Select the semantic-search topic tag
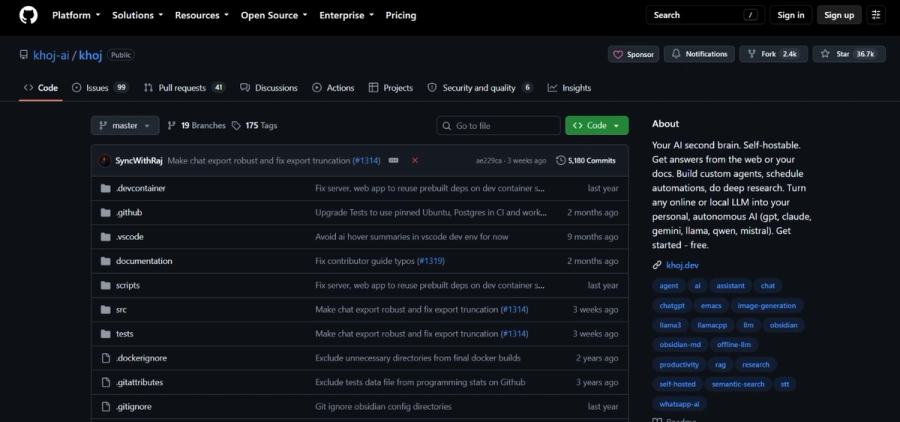This screenshot has width=900, height=422. pos(738,384)
